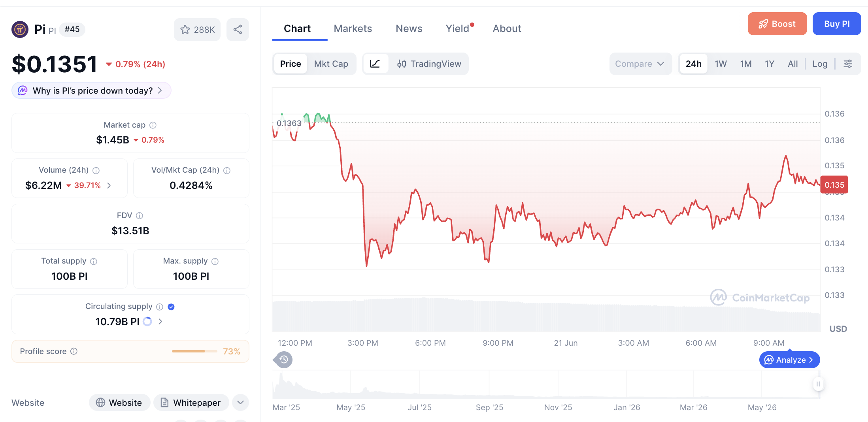Open the Compare dropdown
868x422 pixels.
point(640,64)
